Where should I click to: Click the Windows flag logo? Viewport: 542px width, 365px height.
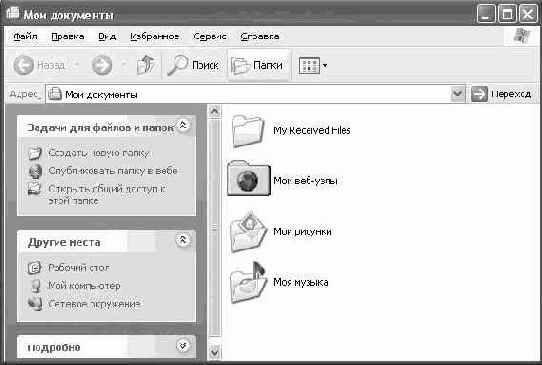pos(522,36)
